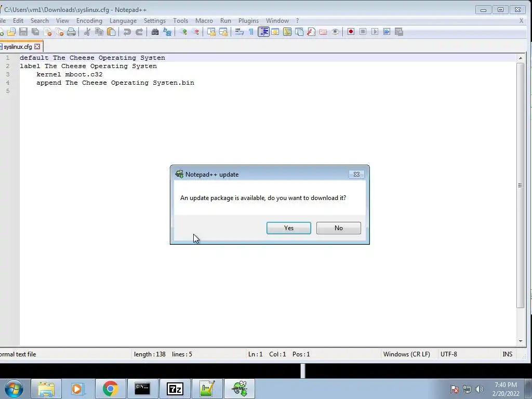Click the macro Playback icon
The width and height of the screenshot is (532, 399).
375,32
